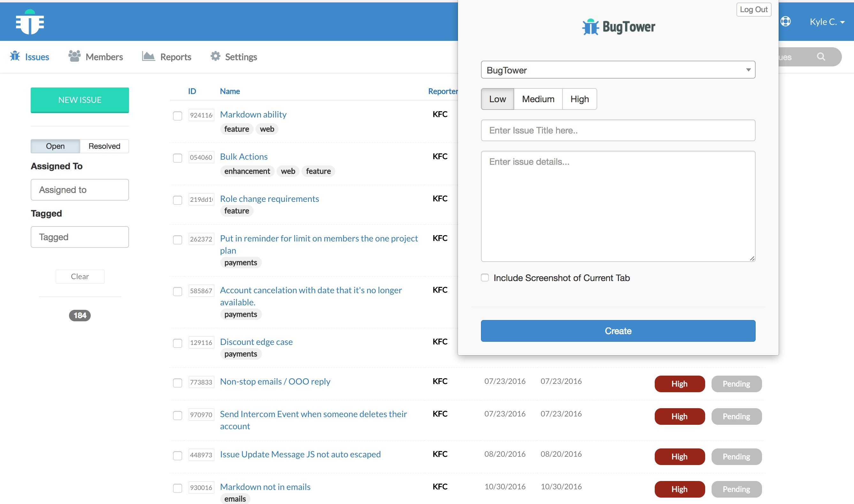Open the Bulk Actions issue
The width and height of the screenshot is (854, 504).
244,157
